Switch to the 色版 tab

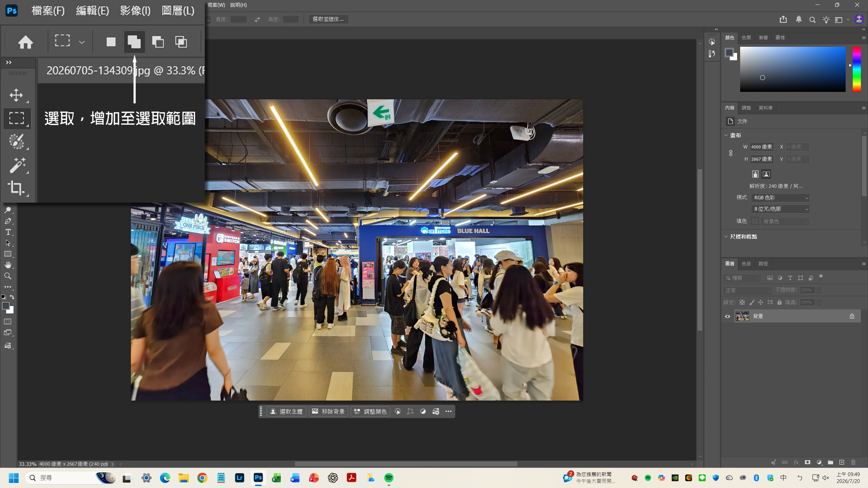coord(746,264)
